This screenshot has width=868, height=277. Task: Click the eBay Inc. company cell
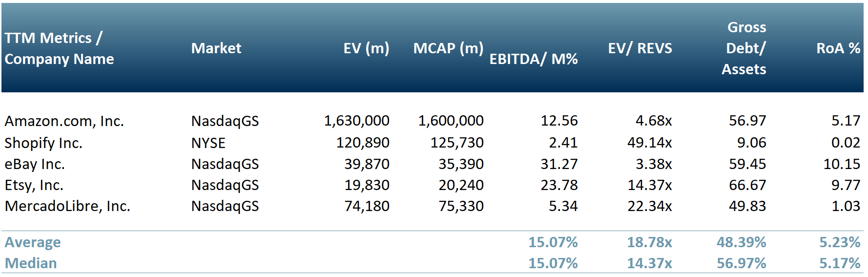[35, 164]
